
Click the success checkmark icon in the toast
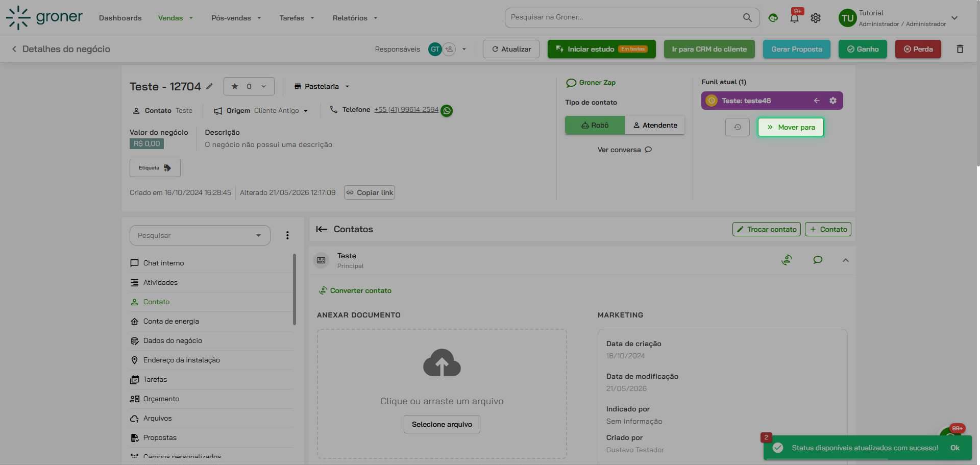[x=778, y=448]
